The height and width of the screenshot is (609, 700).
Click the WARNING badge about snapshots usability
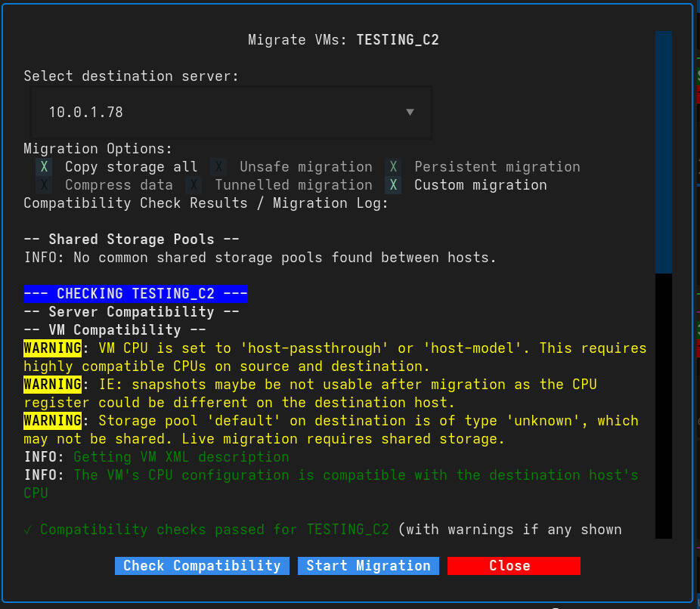click(51, 384)
